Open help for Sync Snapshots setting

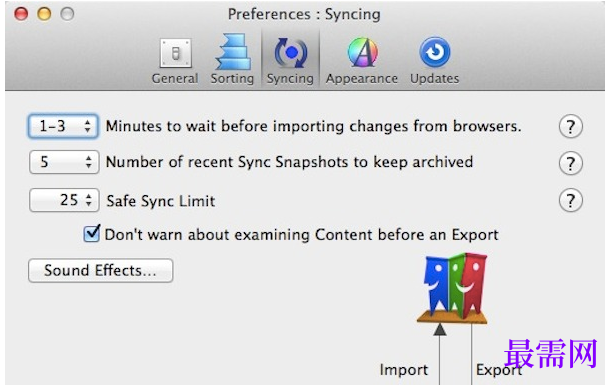pyautogui.click(x=570, y=163)
